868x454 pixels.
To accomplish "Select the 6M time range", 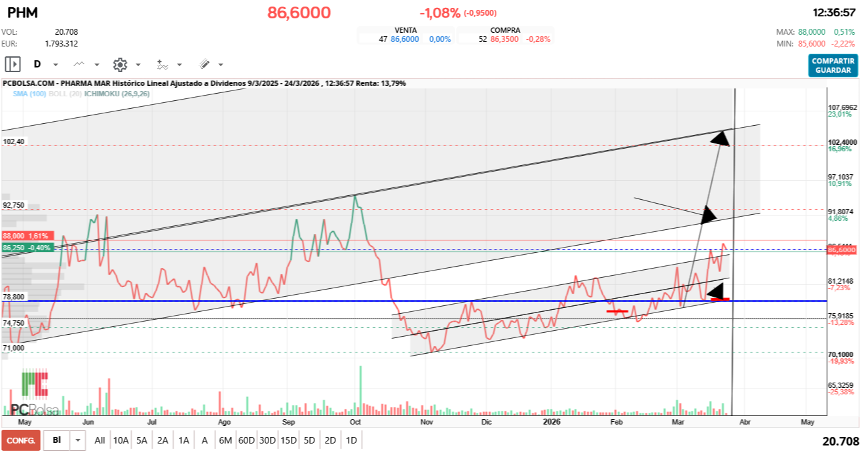I will coord(225,440).
